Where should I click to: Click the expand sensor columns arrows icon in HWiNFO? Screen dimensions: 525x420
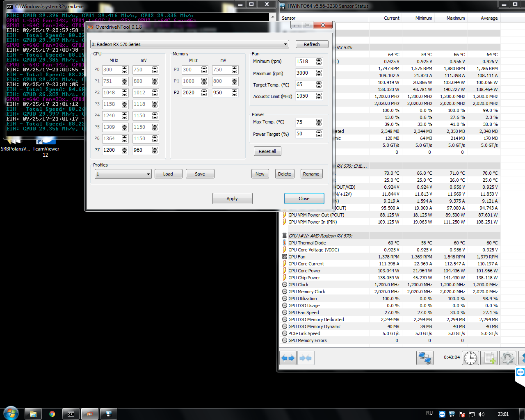(x=288, y=358)
